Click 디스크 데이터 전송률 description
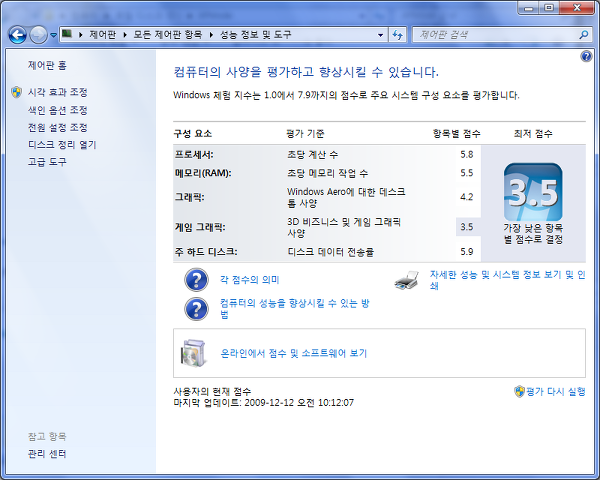 (x=331, y=252)
